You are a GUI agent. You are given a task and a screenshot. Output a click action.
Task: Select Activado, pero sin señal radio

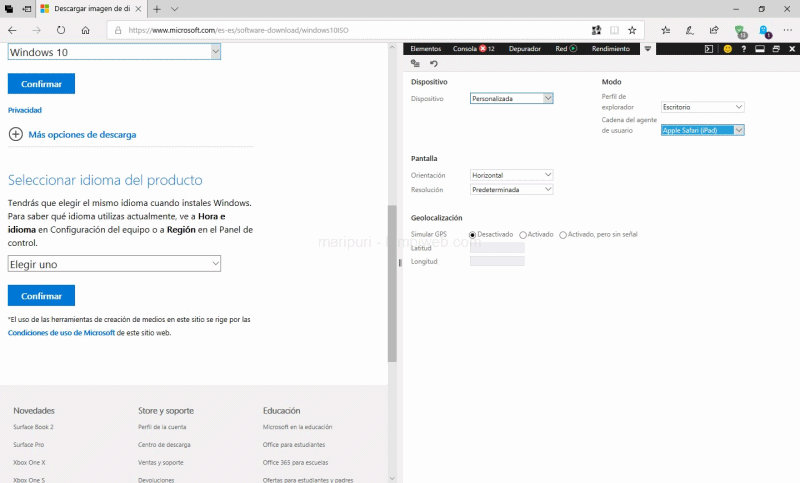[x=563, y=235]
